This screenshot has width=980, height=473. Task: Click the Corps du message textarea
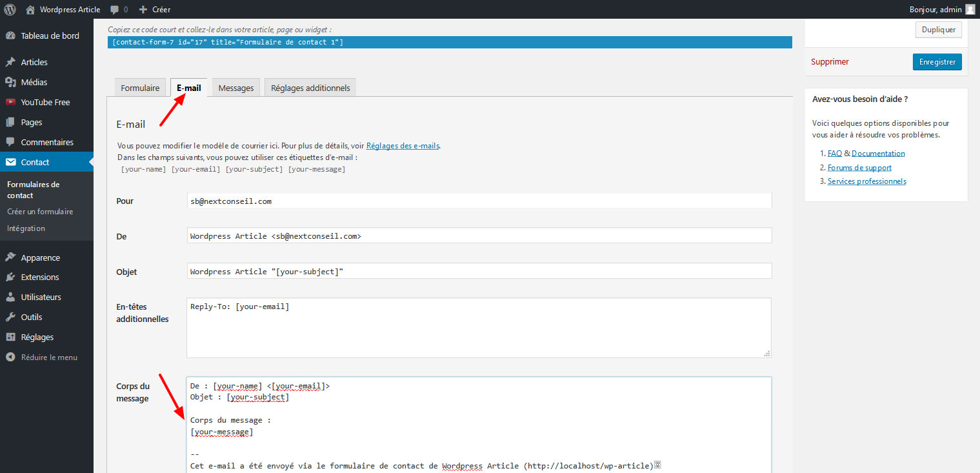(x=479, y=425)
